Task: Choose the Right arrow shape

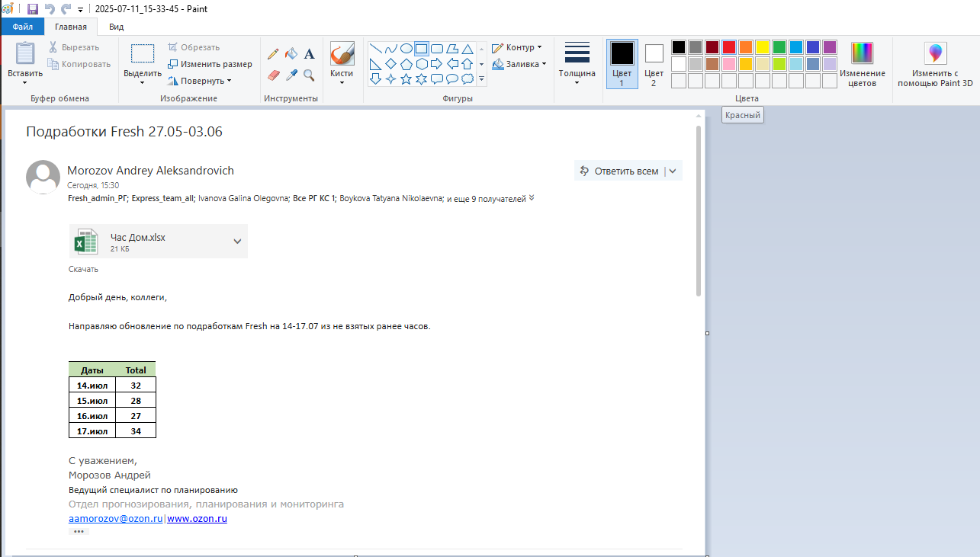Action: click(x=436, y=63)
